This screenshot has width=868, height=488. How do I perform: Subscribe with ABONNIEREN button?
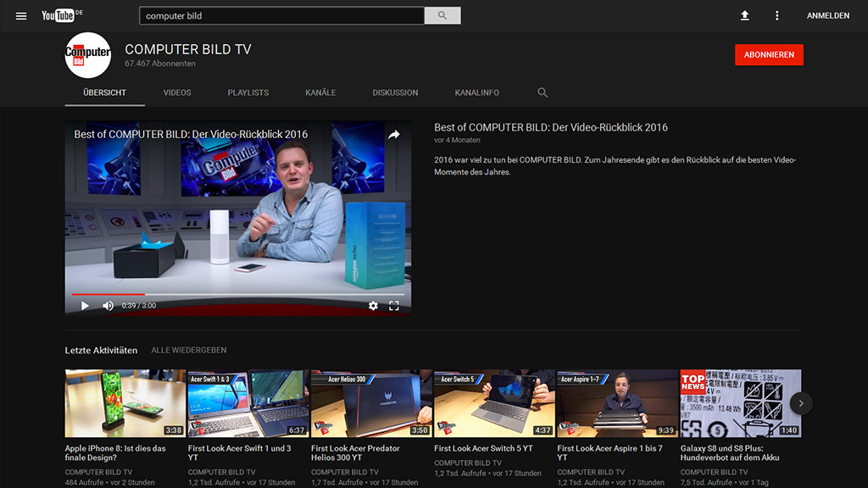pyautogui.click(x=769, y=55)
